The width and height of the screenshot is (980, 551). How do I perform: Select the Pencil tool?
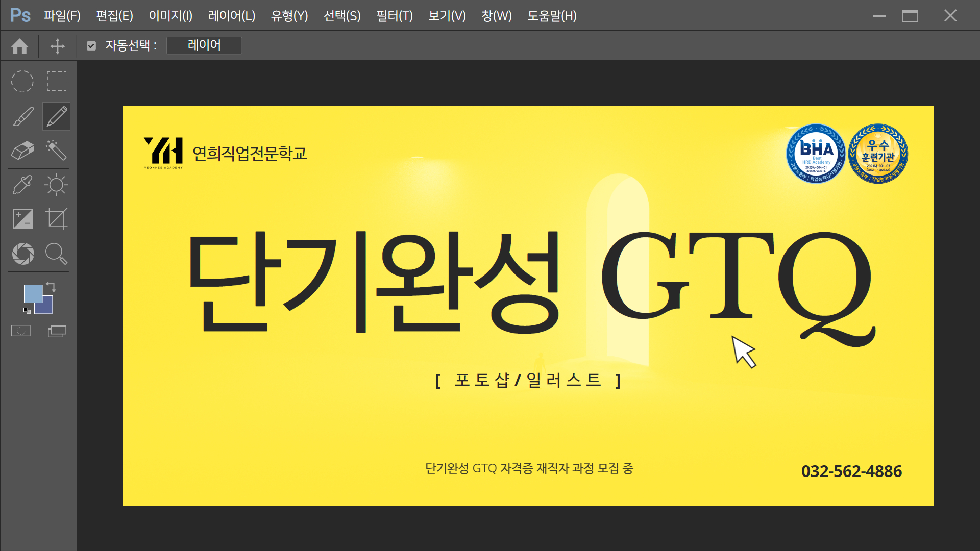tap(56, 116)
